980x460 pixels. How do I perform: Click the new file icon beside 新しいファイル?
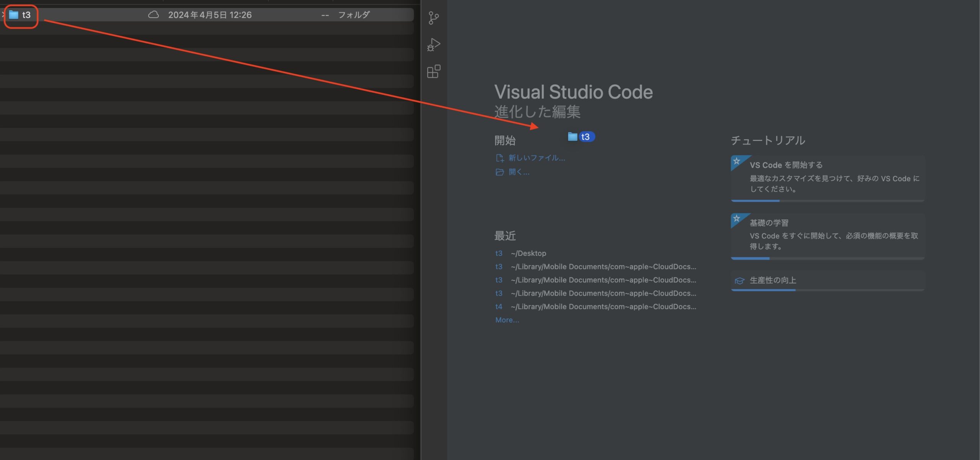pyautogui.click(x=500, y=158)
